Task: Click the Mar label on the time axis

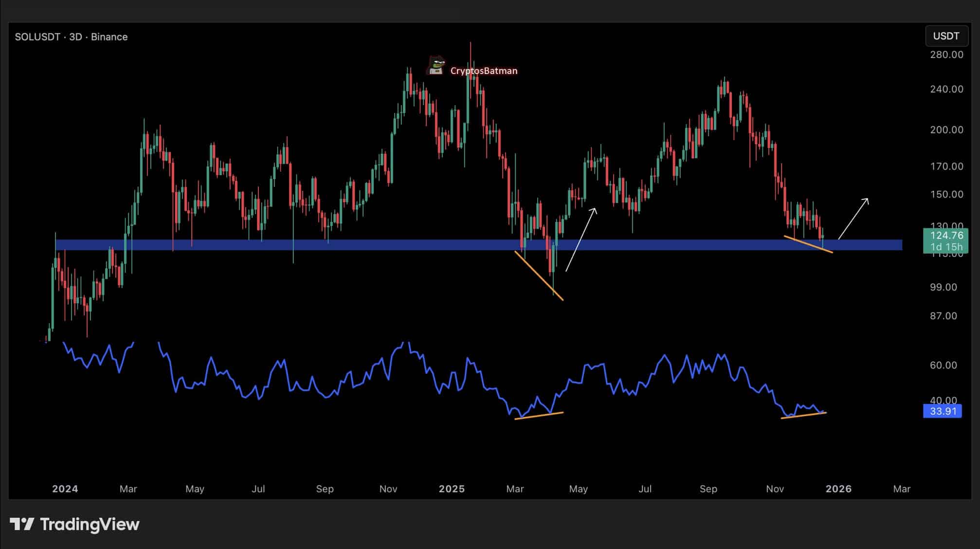Action: [x=129, y=489]
